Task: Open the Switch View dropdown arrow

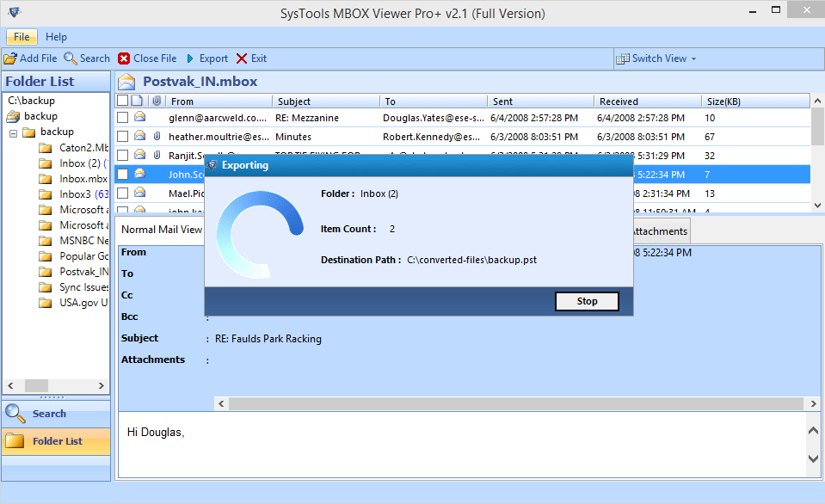Action: tap(693, 59)
